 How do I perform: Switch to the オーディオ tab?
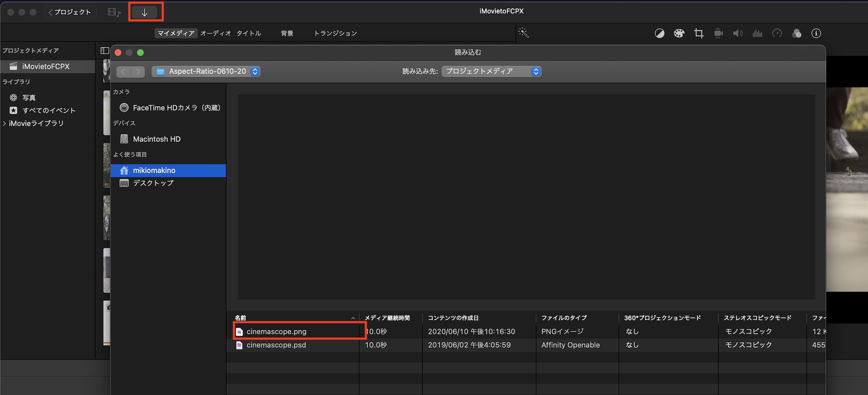click(215, 33)
